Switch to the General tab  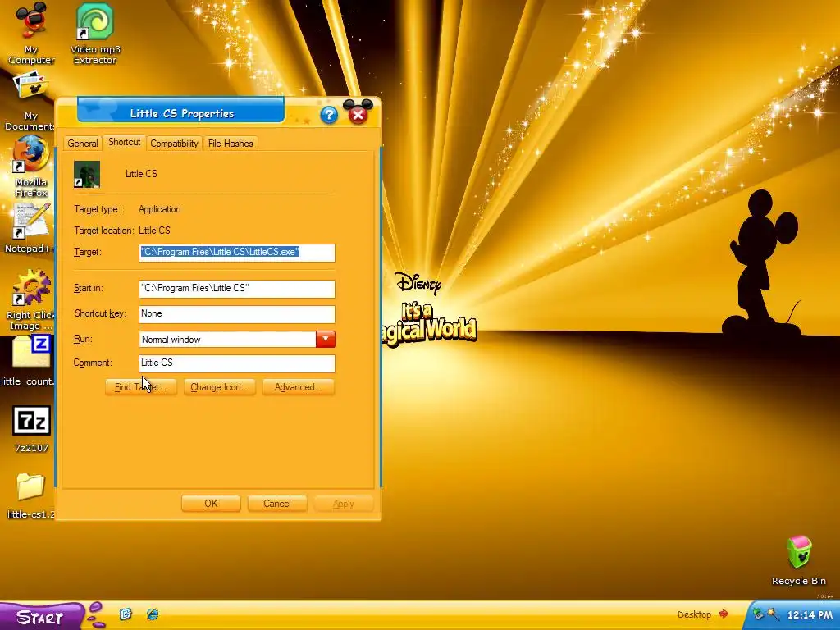[83, 144]
